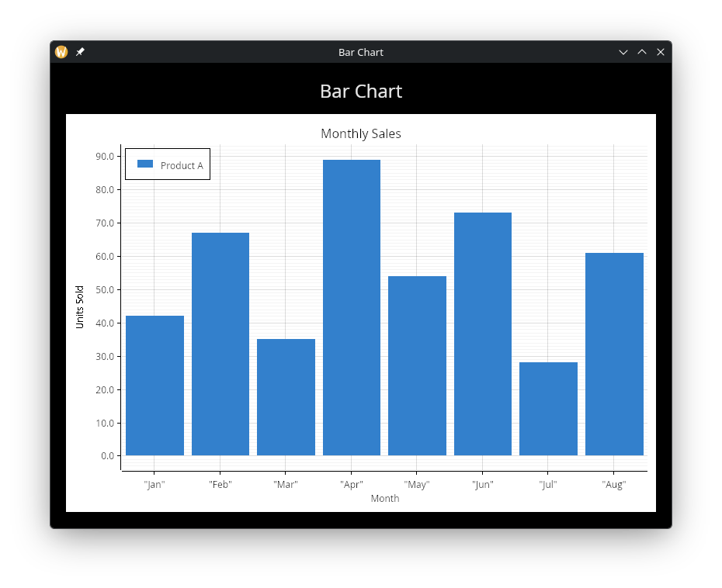Screen dimensions: 722x588
Task: Select the Product A legend entry
Action: 182,164
